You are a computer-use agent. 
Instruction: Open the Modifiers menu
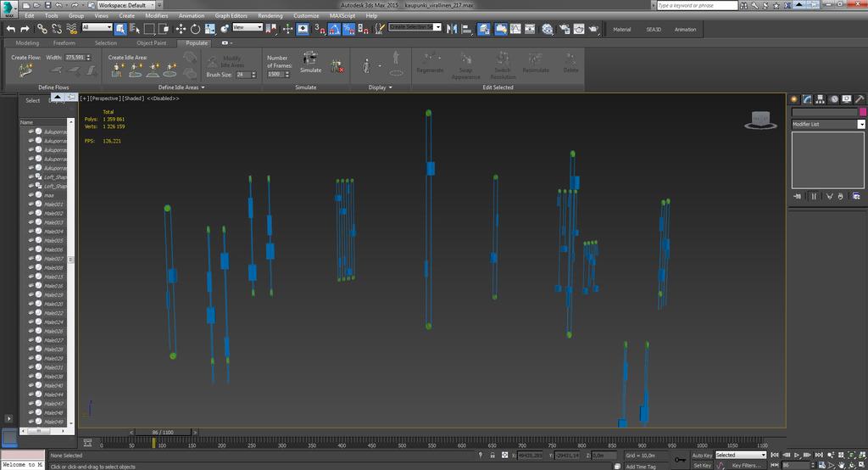point(157,15)
